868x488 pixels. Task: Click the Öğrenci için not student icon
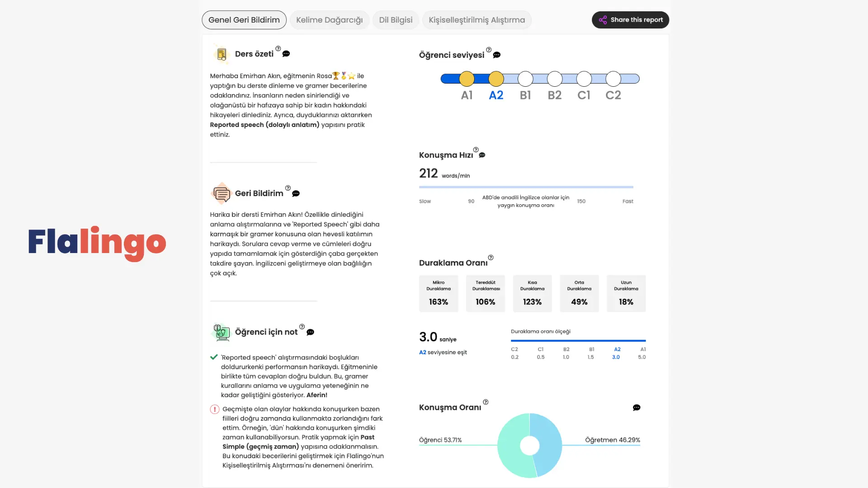[x=221, y=332]
